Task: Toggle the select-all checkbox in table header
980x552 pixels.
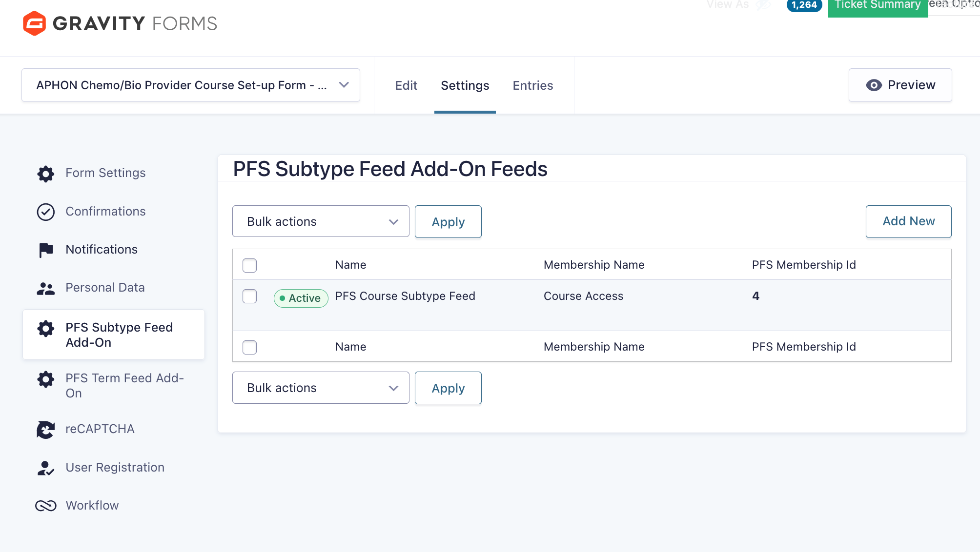Action: [249, 265]
